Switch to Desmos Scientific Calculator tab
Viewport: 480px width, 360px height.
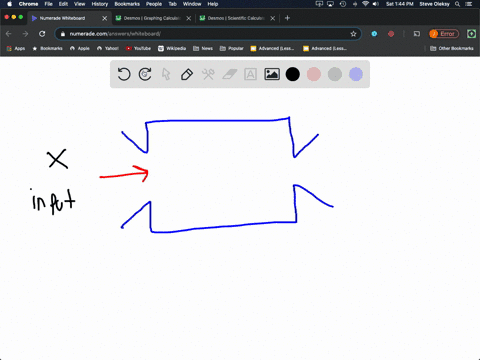pos(236,18)
